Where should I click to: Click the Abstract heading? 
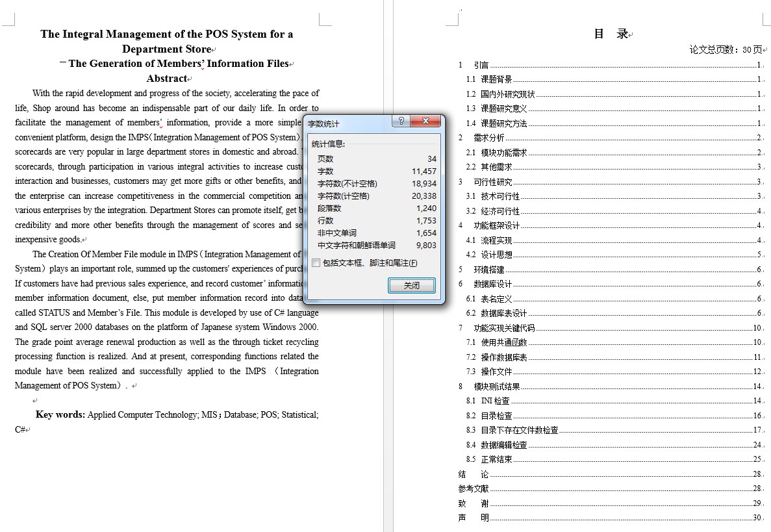[x=167, y=79]
